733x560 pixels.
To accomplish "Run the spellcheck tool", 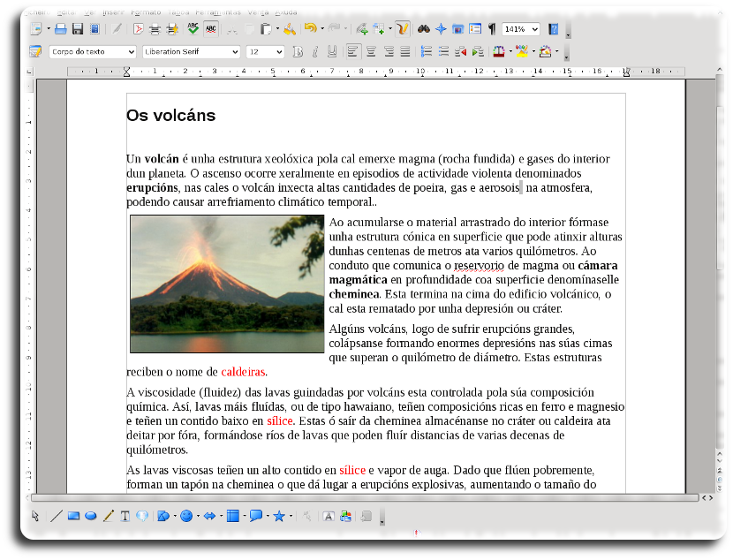I will coord(193,27).
